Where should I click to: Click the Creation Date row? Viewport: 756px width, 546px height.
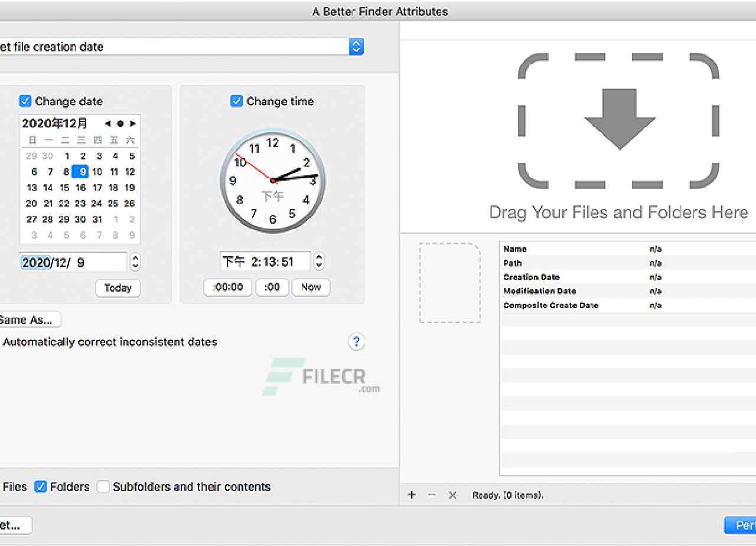coord(628,277)
